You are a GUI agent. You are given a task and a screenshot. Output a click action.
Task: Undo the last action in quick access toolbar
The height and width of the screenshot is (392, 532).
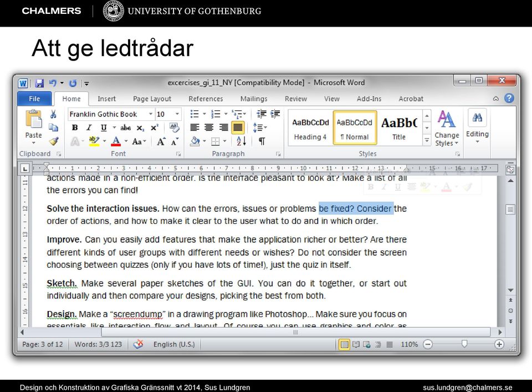point(53,83)
